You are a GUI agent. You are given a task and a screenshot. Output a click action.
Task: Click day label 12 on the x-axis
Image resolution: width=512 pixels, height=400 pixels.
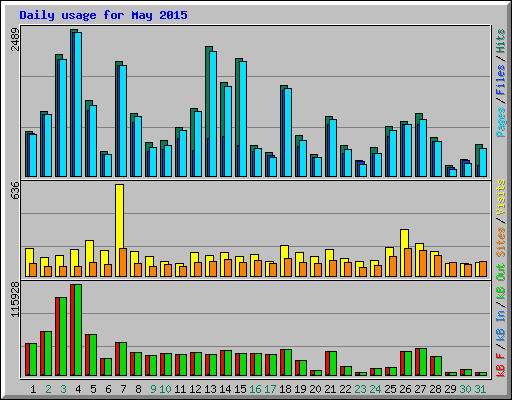coord(195,389)
